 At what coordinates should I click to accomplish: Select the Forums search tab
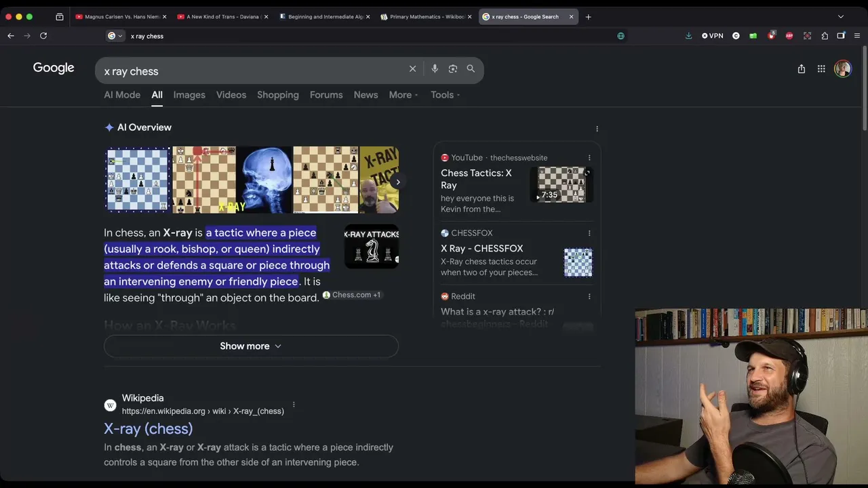pos(326,95)
